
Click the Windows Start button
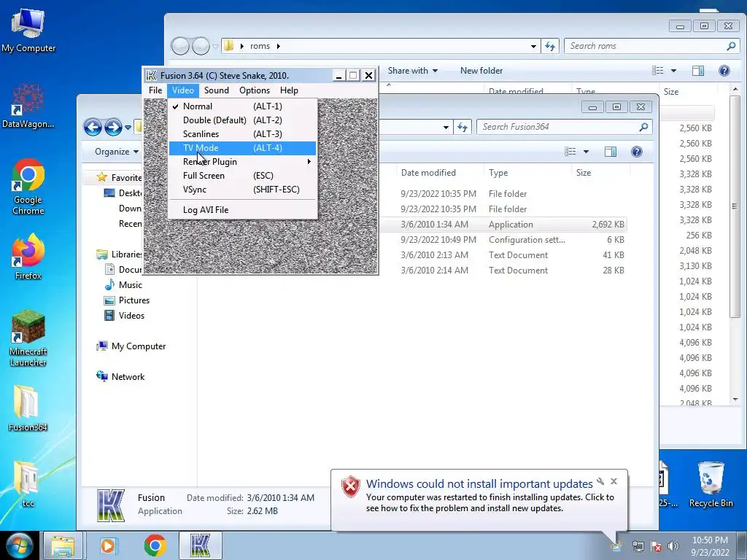point(19,545)
